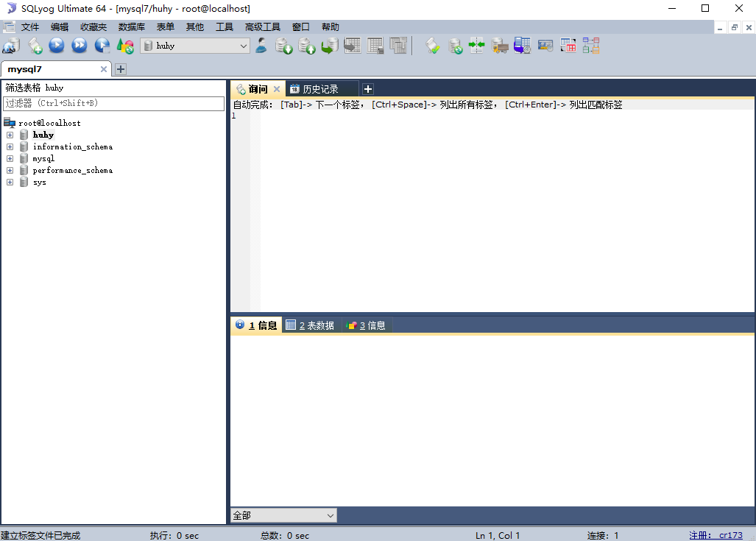The height and width of the screenshot is (541, 756).
Task: Restore the inner MDI child window
Action: (735, 27)
